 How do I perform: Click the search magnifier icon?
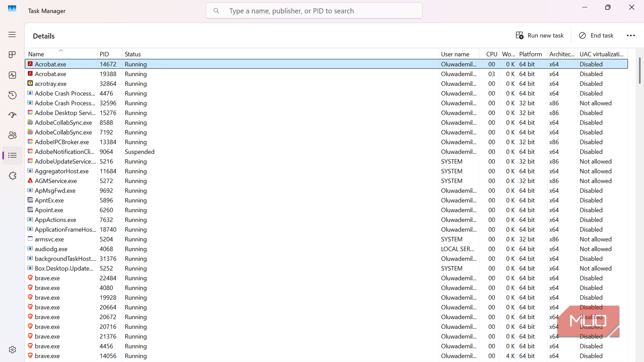tap(216, 11)
